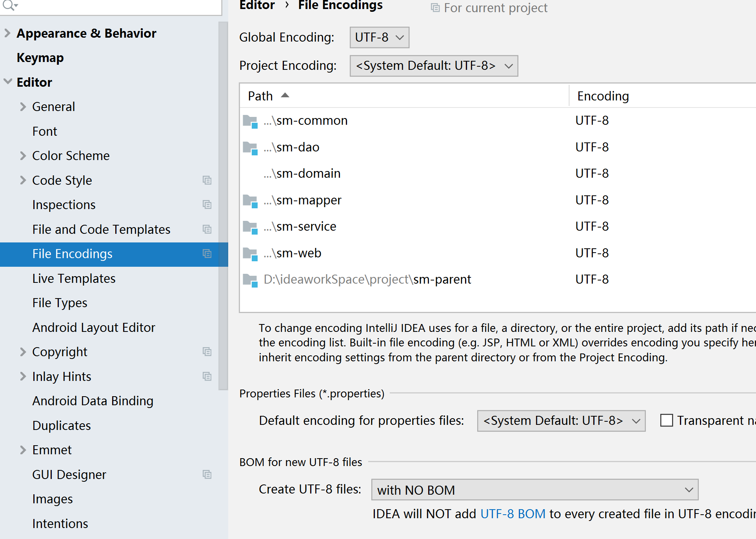Sort list by Path column header
This screenshot has width=756, height=539.
[x=260, y=96]
